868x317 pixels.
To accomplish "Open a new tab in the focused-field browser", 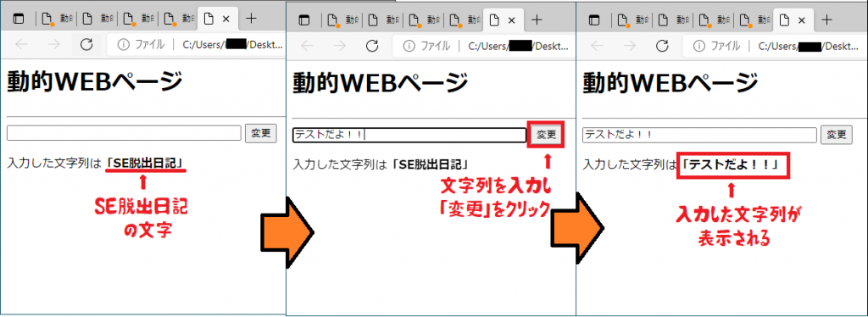I will click(537, 19).
